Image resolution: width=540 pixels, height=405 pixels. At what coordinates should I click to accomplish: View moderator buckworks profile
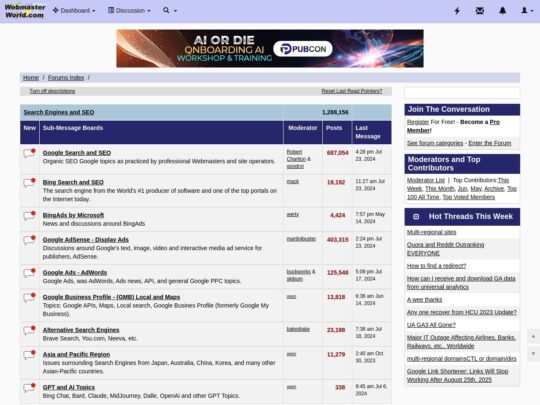click(x=299, y=272)
